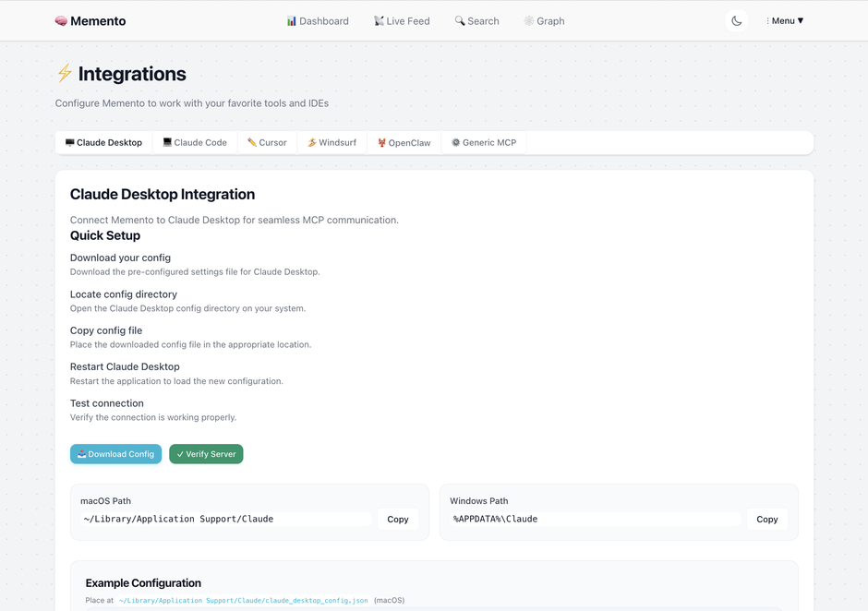Open the Menu dropdown
The image size is (868, 611).
coord(784,20)
